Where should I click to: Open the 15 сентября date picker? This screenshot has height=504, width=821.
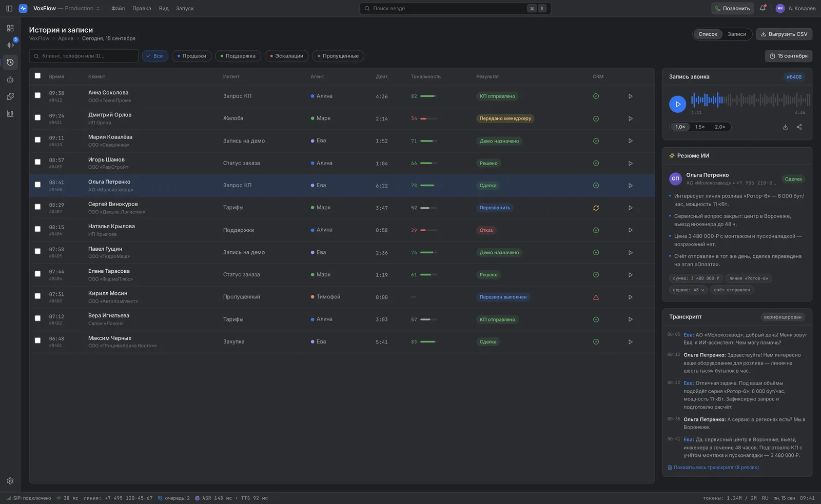788,56
